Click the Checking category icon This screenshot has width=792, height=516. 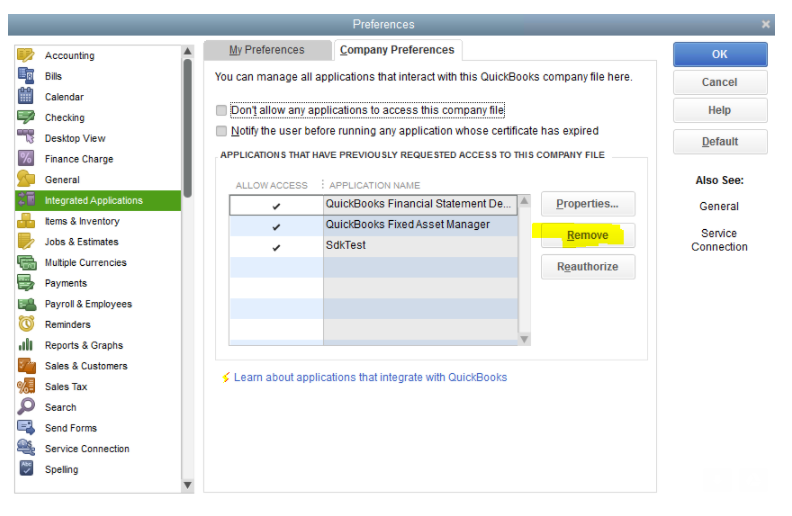click(26, 117)
